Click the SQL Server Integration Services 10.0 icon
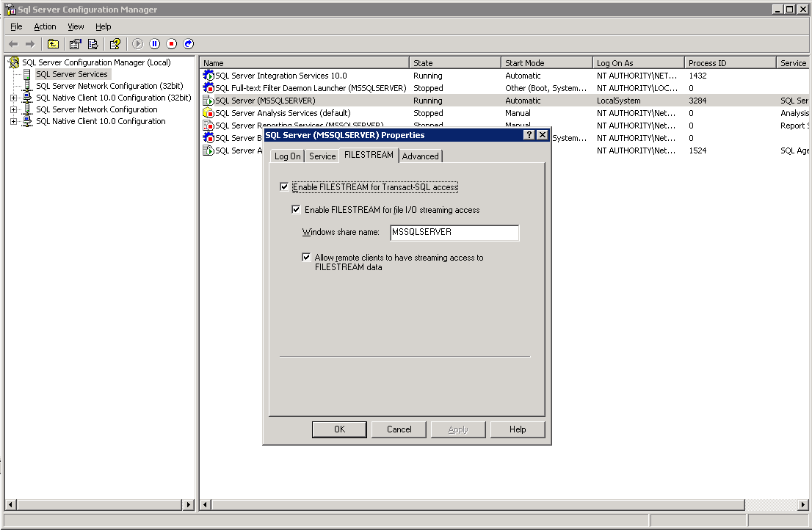The width and height of the screenshot is (812, 530). point(209,76)
